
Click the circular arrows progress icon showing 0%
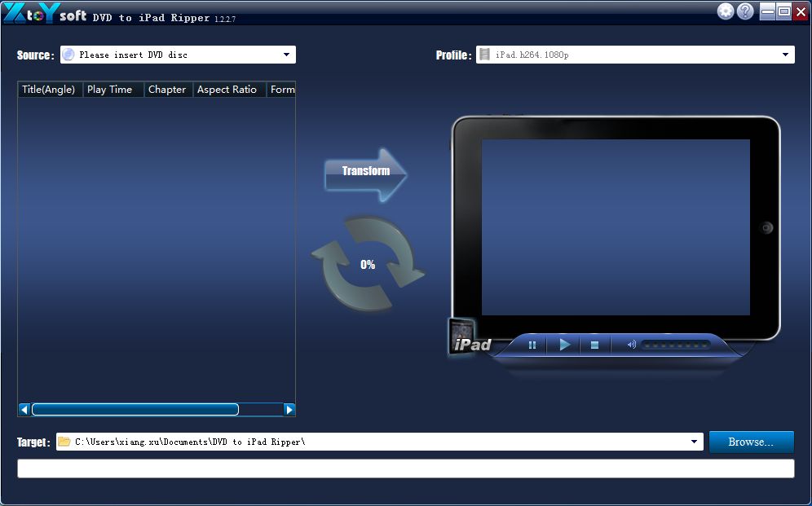pos(368,264)
